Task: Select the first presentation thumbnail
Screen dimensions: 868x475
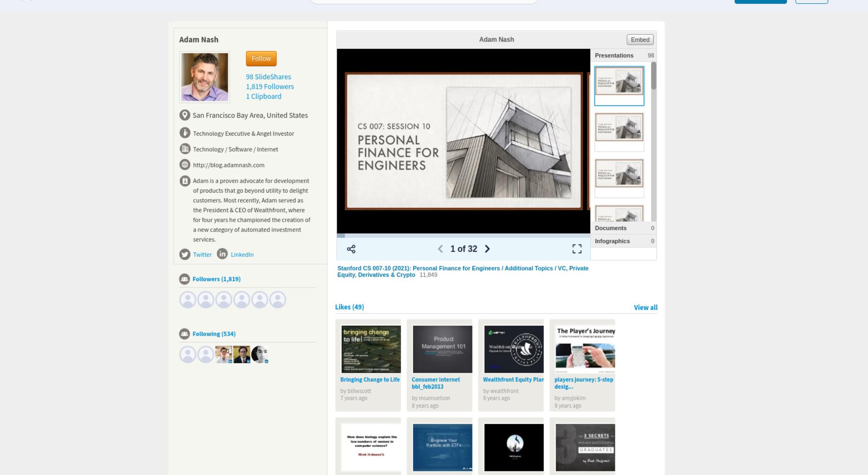Action: coord(619,86)
